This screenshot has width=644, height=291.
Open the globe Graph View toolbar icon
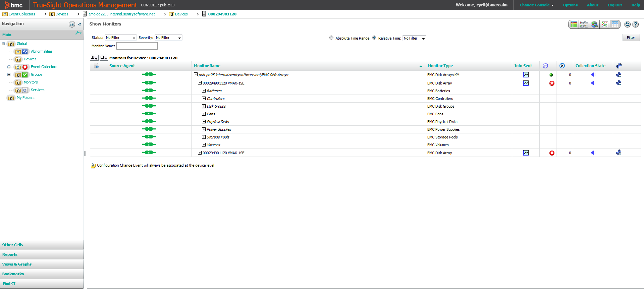[x=594, y=24]
